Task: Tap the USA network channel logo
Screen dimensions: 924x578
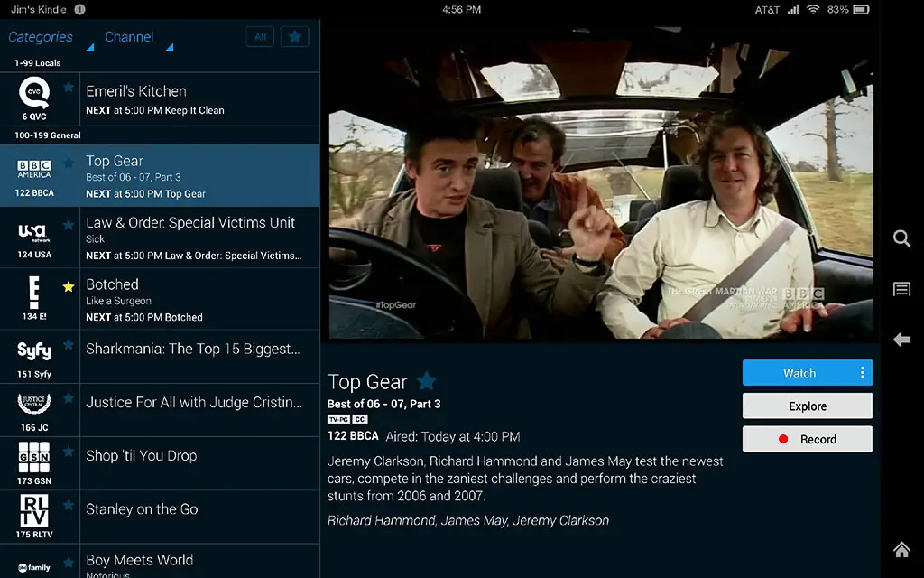Action: pos(34,232)
